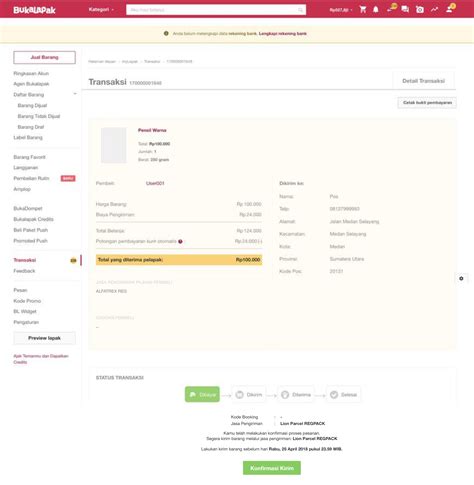Open Feedback in sidebar
The height and width of the screenshot is (485, 474).
tap(24, 271)
